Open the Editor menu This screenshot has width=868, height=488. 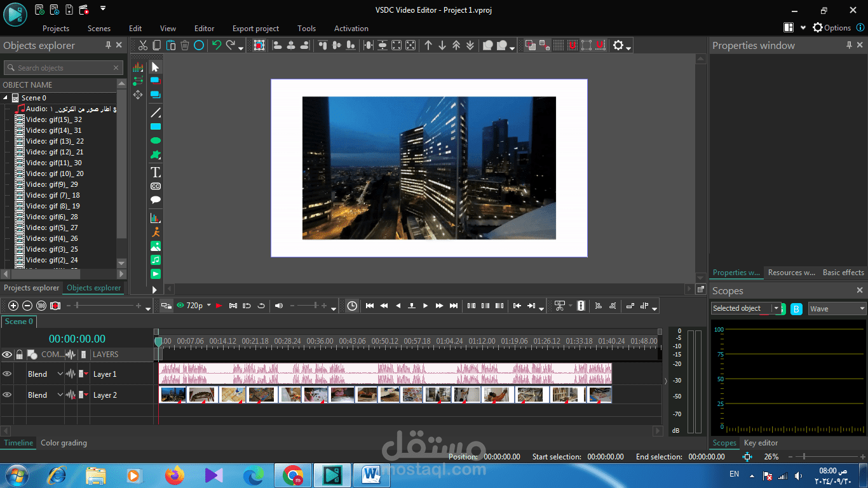pyautogui.click(x=205, y=29)
